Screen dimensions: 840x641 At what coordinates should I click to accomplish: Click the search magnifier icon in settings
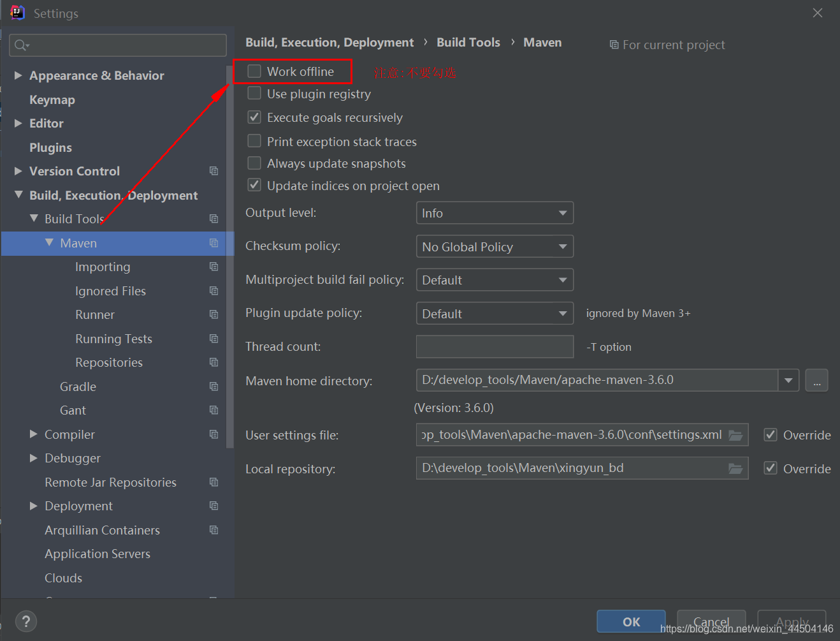(x=20, y=45)
